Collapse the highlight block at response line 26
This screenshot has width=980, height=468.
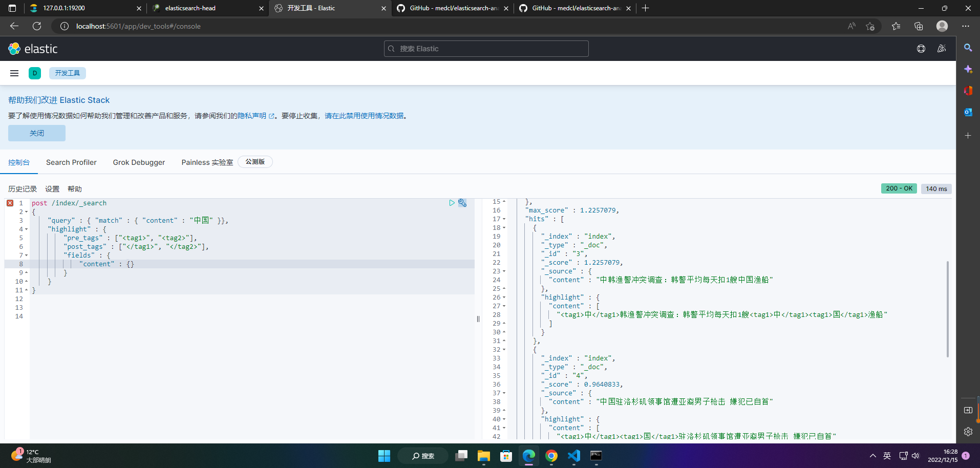[x=504, y=297]
